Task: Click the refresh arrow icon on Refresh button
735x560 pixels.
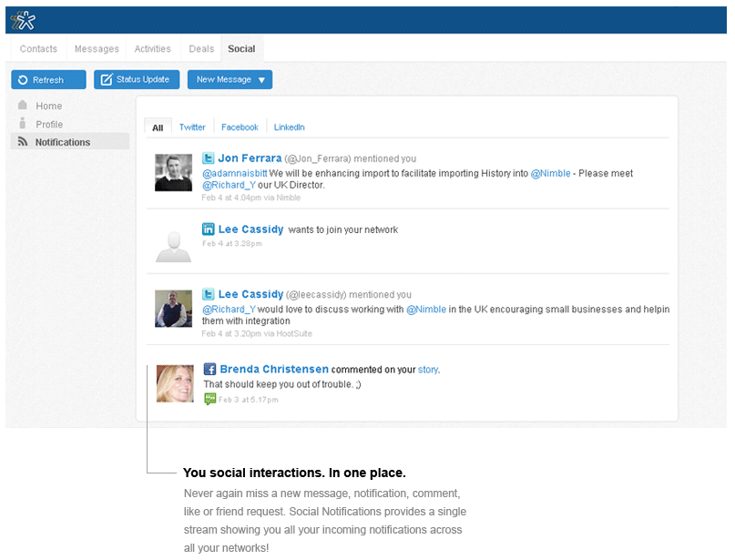Action: pos(23,80)
